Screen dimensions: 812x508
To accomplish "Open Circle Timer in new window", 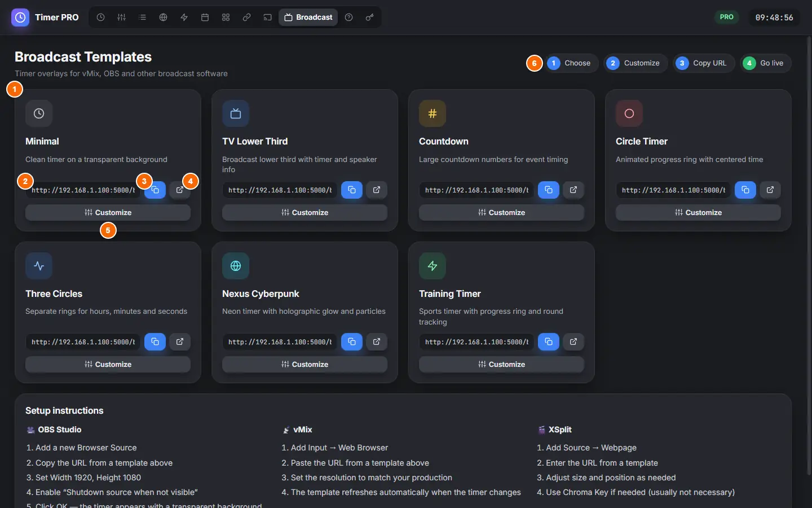I will coord(770,190).
